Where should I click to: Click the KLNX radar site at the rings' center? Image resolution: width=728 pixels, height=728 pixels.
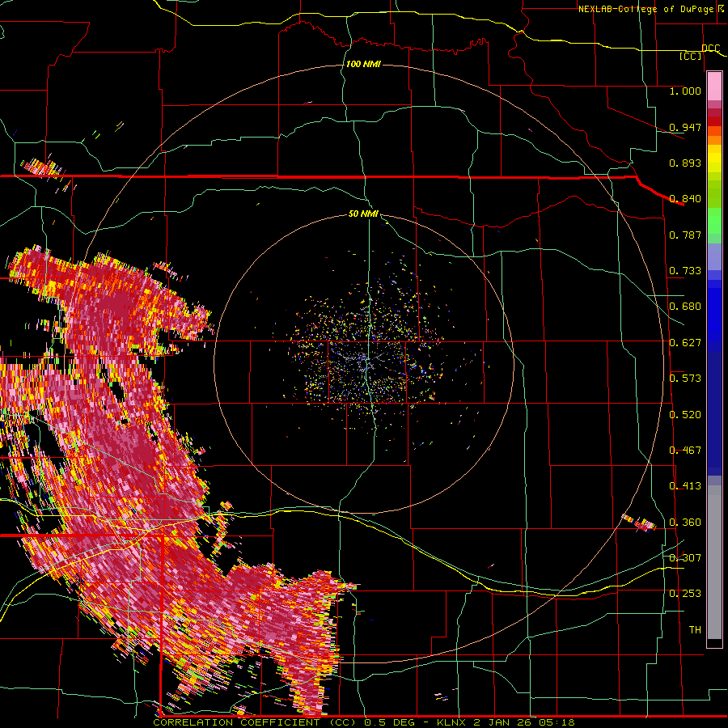click(x=366, y=363)
